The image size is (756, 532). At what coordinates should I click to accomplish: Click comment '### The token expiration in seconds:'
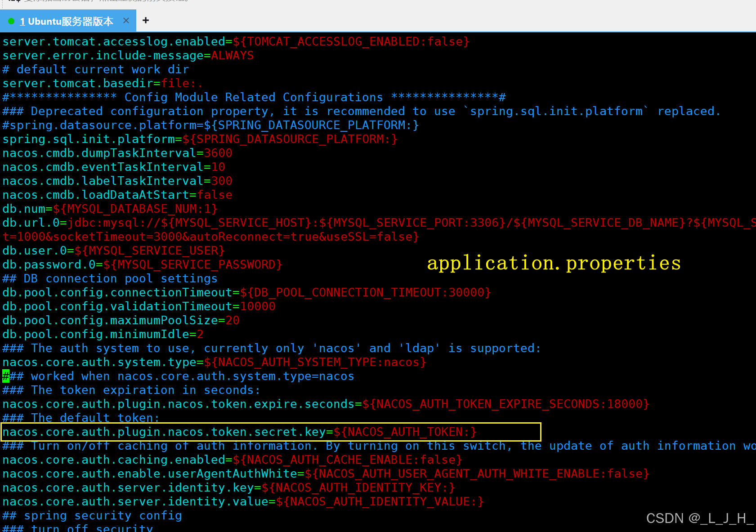click(x=132, y=390)
